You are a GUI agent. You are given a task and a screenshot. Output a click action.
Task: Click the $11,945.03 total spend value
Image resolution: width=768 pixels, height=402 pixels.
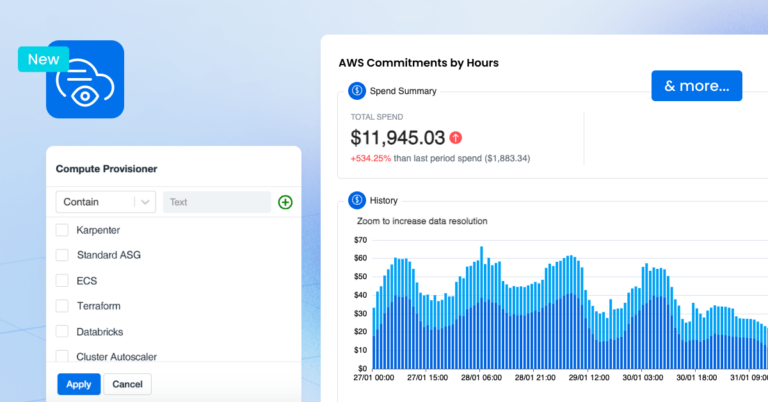point(397,137)
